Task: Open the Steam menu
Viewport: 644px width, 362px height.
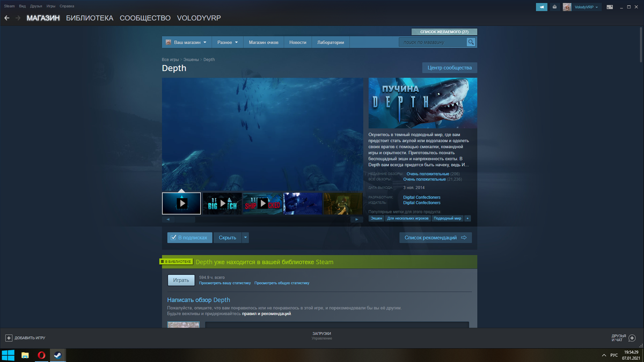Action: point(9,6)
